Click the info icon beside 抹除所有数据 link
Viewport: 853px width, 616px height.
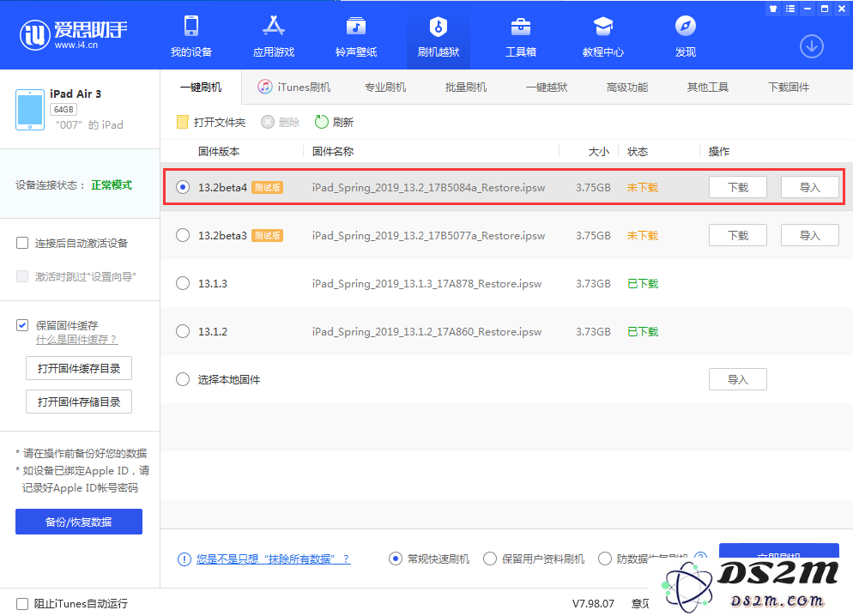coord(185,559)
